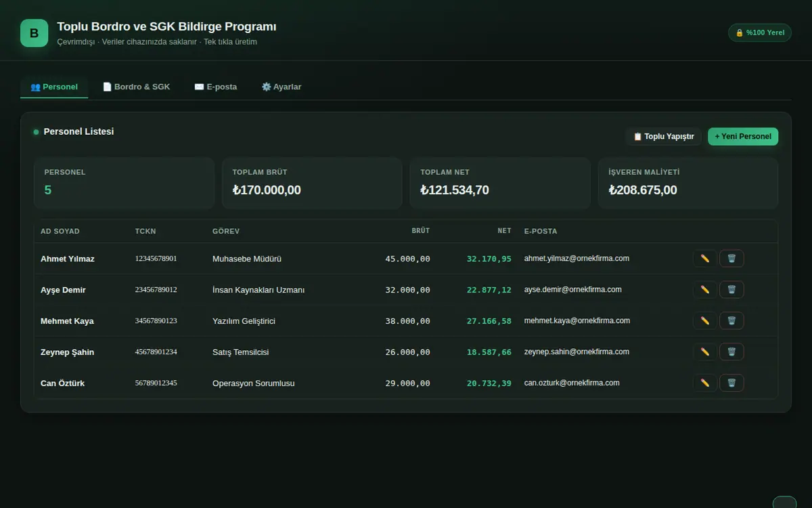The width and height of the screenshot is (812, 508).
Task: Select the name Zeynep Şahin
Action: [68, 352]
